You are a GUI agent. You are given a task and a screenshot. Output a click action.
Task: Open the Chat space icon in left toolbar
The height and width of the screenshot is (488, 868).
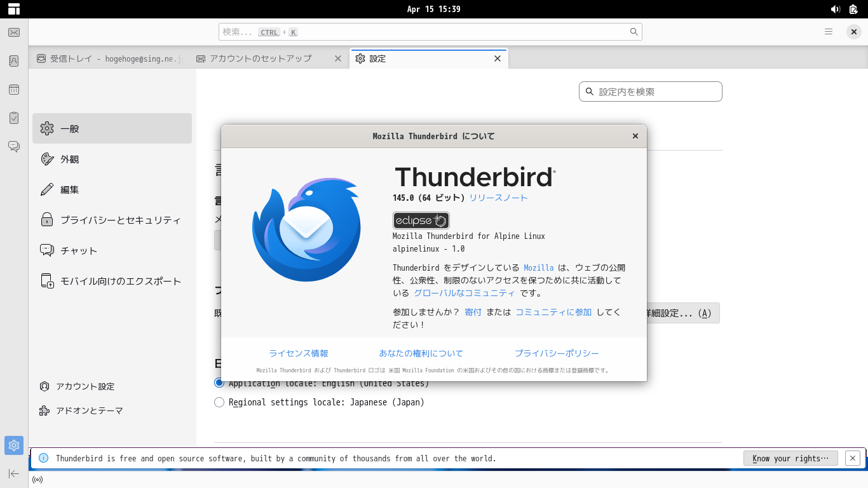click(x=14, y=147)
